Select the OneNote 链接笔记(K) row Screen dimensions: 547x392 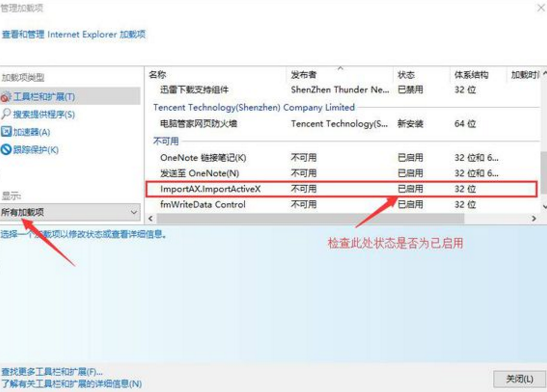pos(342,158)
